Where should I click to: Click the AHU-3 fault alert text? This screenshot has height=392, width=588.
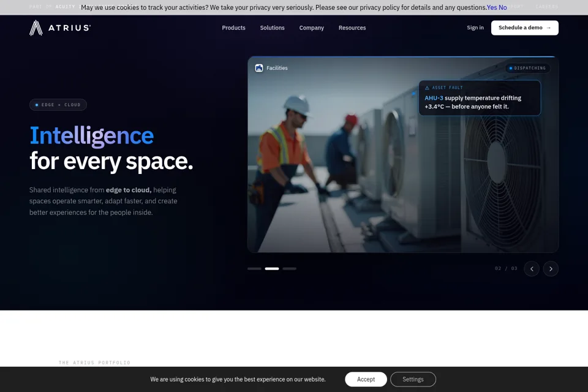point(473,102)
